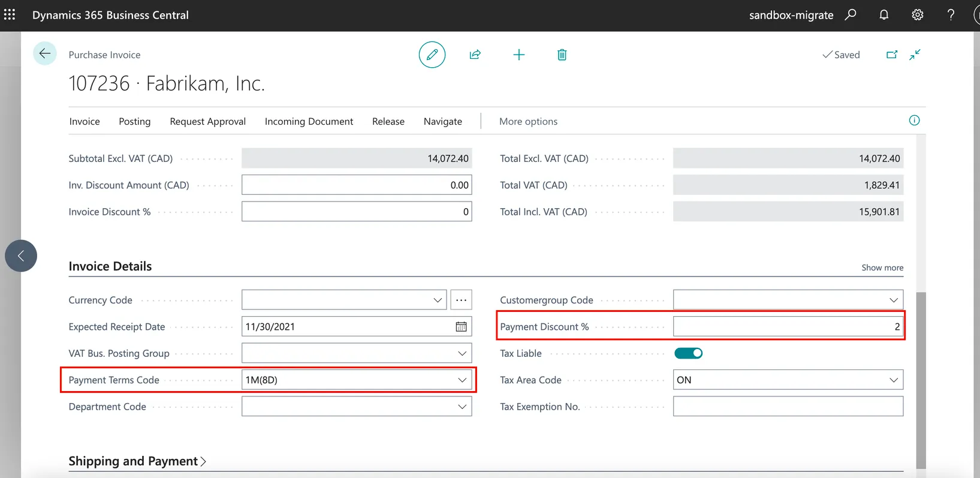Expand Department Code dropdown
Screen dimensions: 980x478
tap(462, 407)
